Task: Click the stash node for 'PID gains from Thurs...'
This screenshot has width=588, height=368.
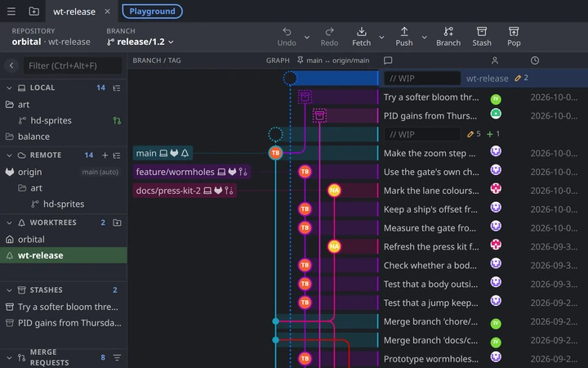Action: (319, 115)
